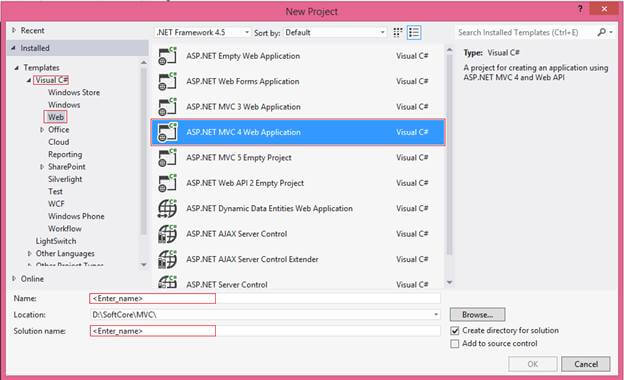The width and height of the screenshot is (624, 380).
Task: Select the Windows tree category
Action: click(64, 105)
